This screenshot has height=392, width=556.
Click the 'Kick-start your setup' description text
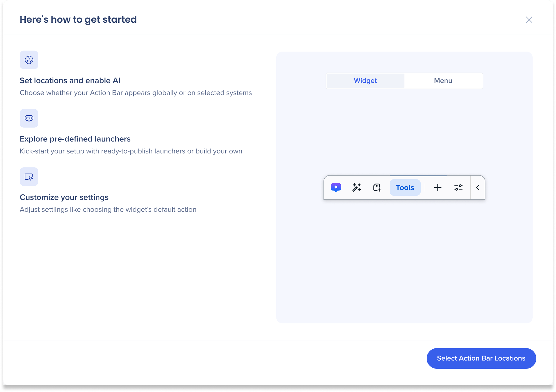131,151
